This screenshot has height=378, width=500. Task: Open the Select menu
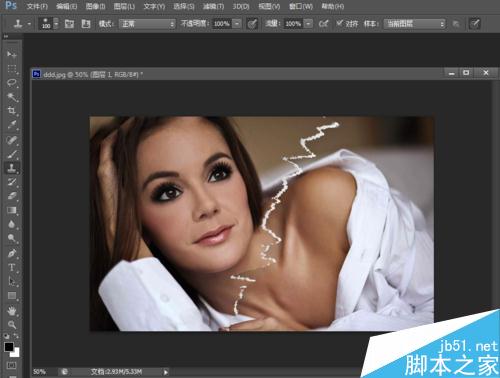click(x=184, y=6)
